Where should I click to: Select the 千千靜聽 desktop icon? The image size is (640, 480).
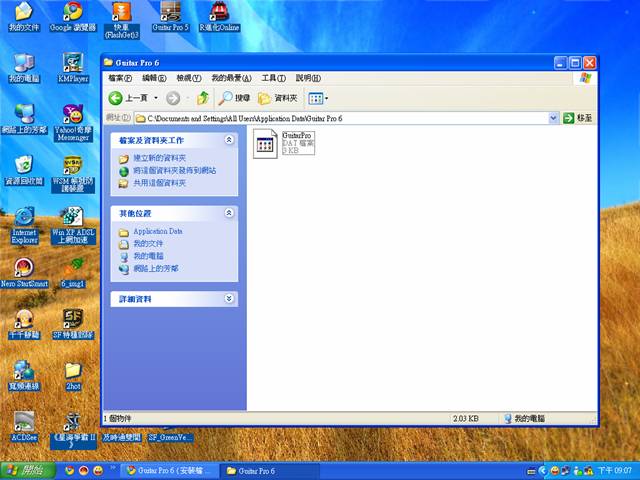click(24, 324)
